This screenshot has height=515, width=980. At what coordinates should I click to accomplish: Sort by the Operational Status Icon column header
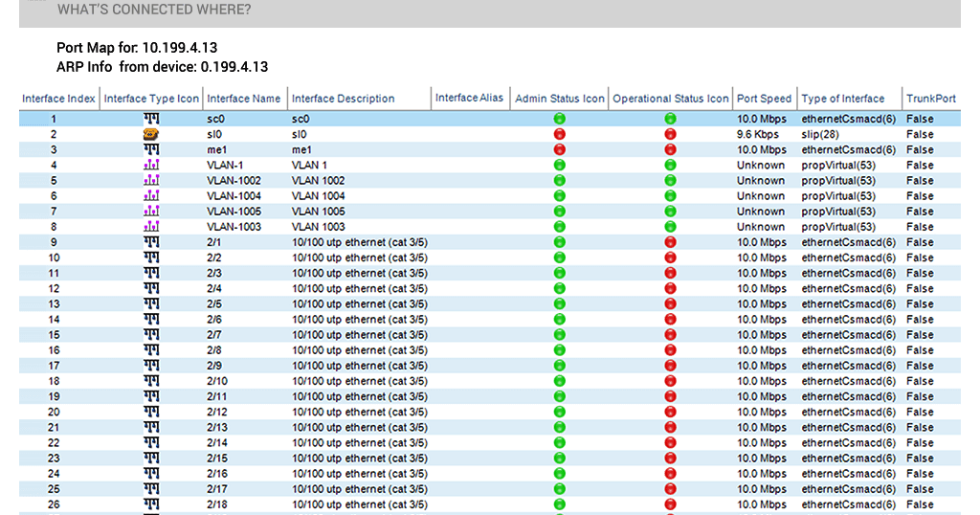(x=671, y=99)
